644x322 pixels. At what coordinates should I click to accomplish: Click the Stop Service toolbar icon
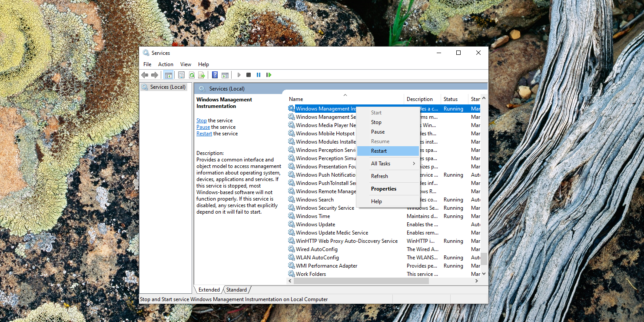(249, 75)
